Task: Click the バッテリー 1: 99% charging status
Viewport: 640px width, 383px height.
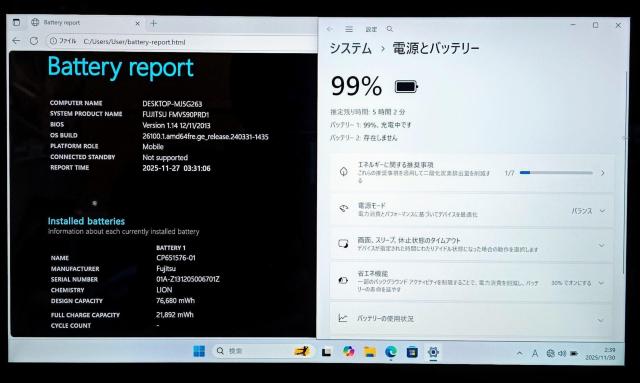Action: 371,125
